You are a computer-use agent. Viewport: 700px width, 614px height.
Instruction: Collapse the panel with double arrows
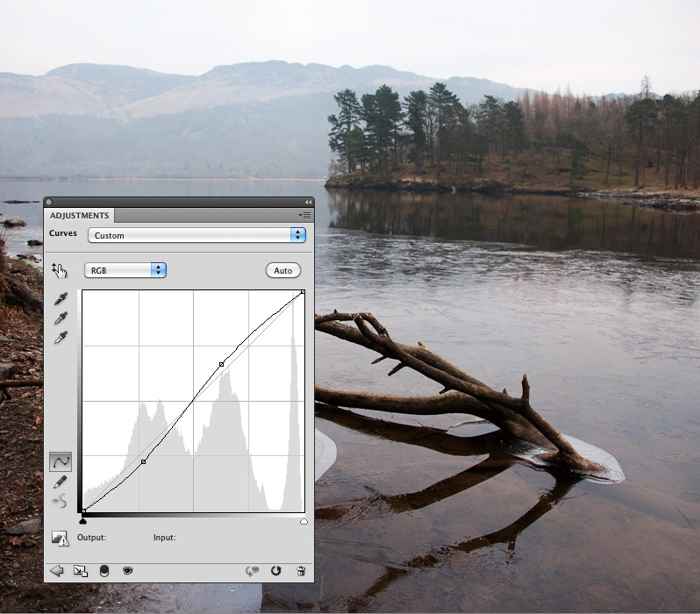308,202
